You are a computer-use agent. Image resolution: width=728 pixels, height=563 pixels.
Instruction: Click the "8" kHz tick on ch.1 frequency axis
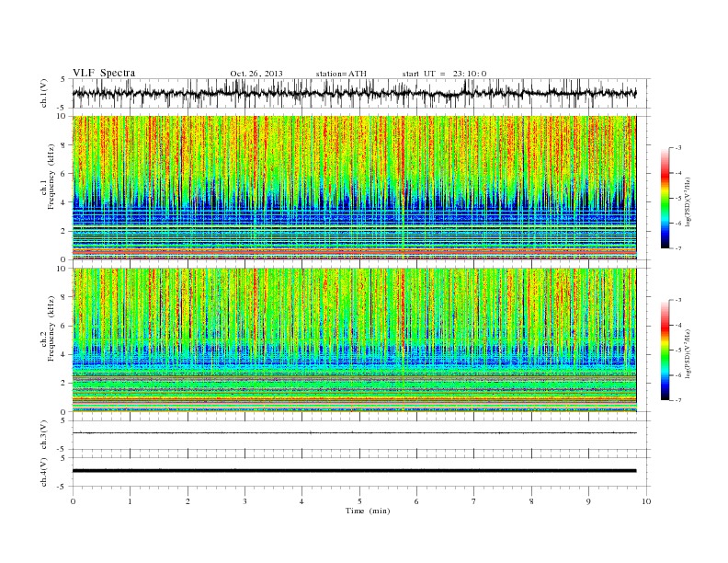tap(64, 145)
